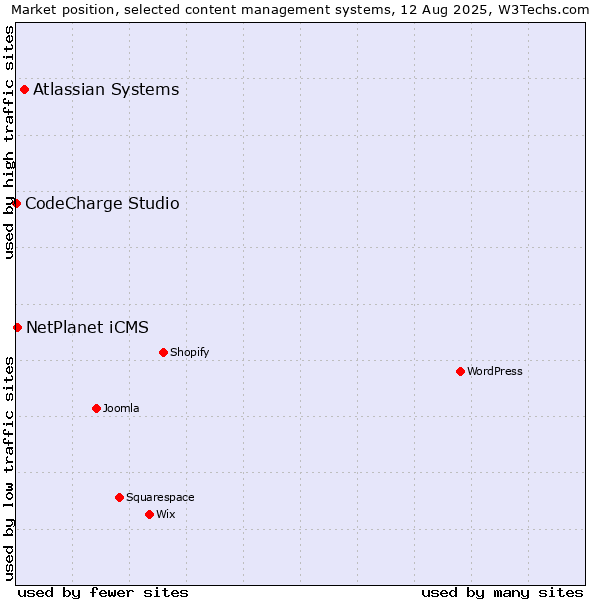600x600 pixels.
Task: Select the Wix label text
Action: pos(166,514)
